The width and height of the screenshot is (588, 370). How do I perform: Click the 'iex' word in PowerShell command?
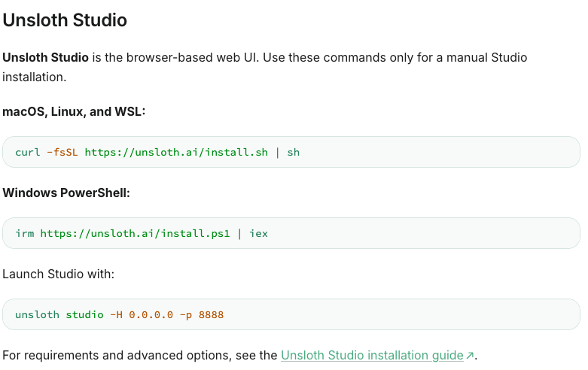click(x=259, y=234)
